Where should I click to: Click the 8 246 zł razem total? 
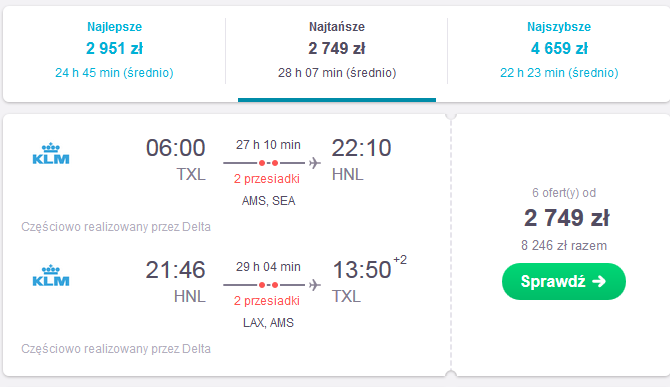(x=564, y=246)
